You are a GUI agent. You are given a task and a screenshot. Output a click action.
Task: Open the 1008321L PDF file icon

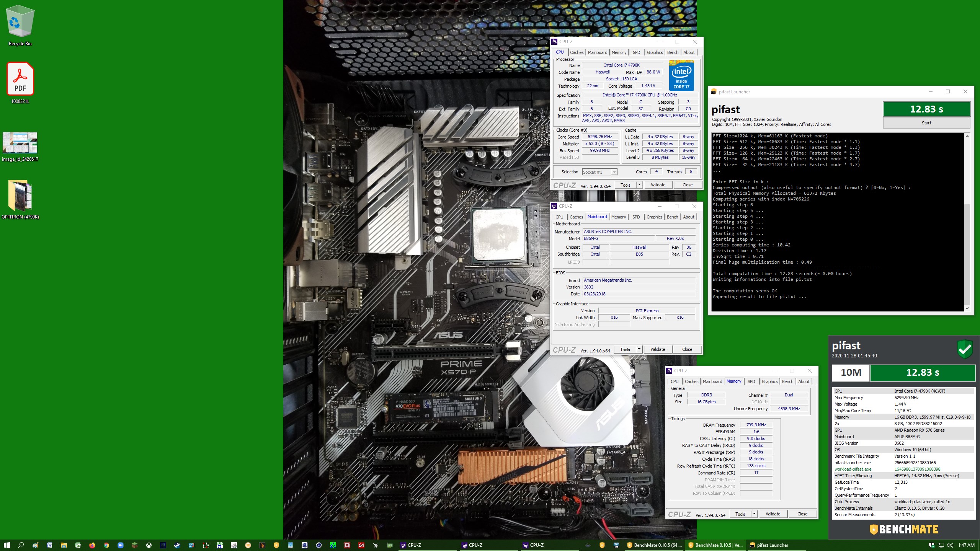point(20,83)
